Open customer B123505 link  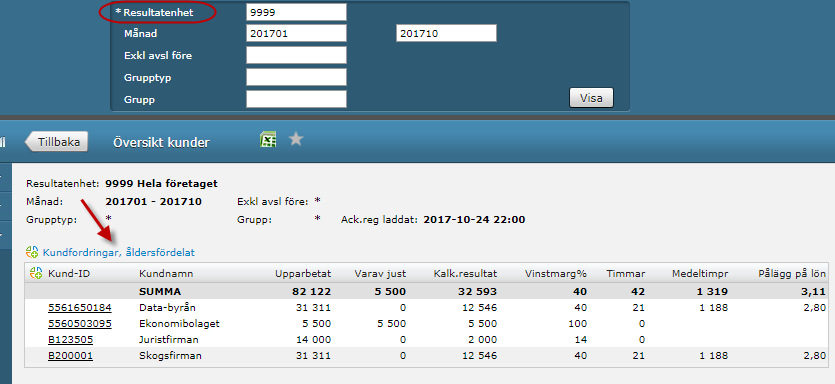click(70, 339)
